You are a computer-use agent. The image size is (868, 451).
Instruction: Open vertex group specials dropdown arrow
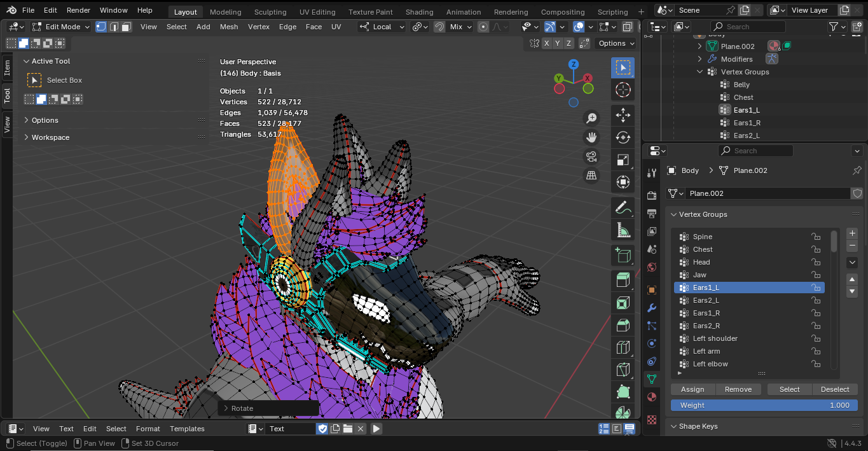853,262
